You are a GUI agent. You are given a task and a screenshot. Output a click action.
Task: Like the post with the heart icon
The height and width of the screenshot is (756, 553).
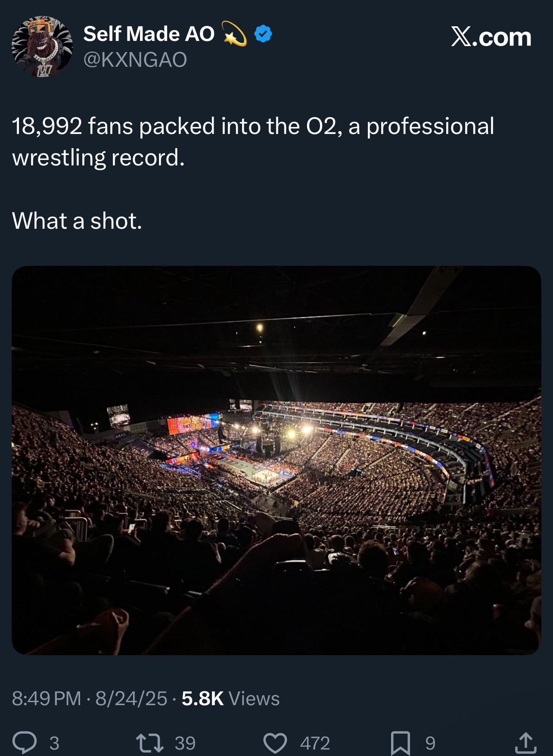275,743
